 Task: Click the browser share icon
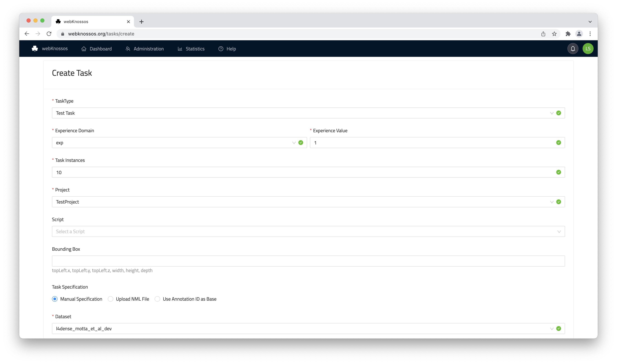pos(543,34)
